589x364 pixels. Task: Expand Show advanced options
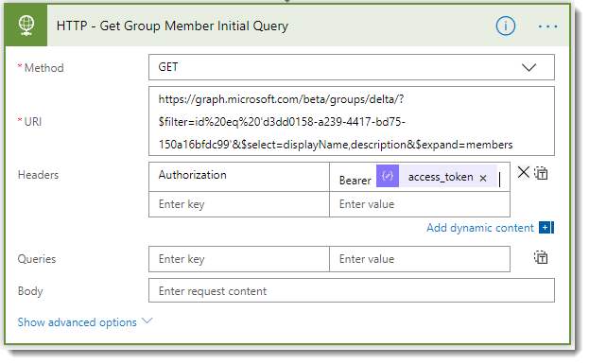coord(85,322)
